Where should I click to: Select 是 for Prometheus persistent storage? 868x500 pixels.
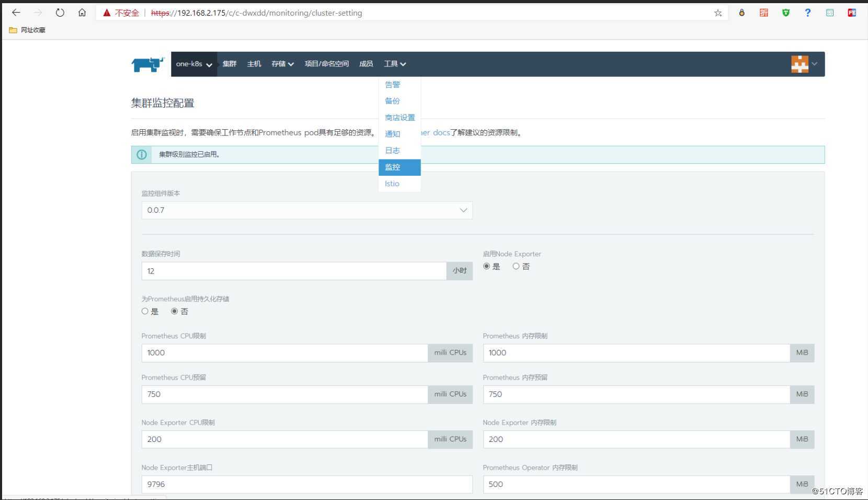tap(145, 311)
